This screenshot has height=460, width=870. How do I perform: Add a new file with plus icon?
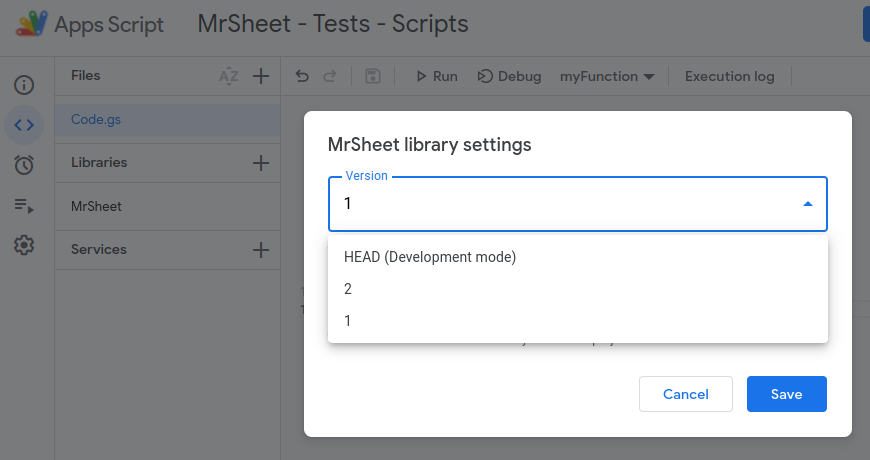tap(261, 76)
